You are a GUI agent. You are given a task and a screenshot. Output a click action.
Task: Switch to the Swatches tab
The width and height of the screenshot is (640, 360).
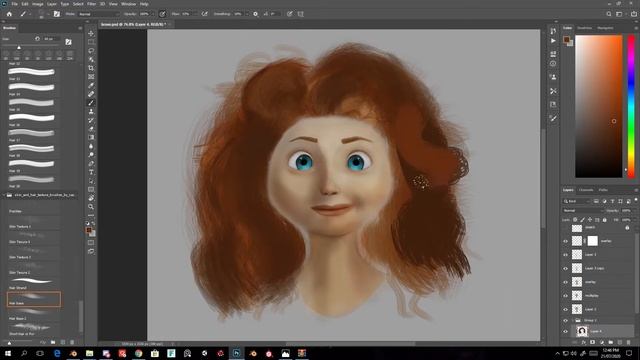(584, 28)
